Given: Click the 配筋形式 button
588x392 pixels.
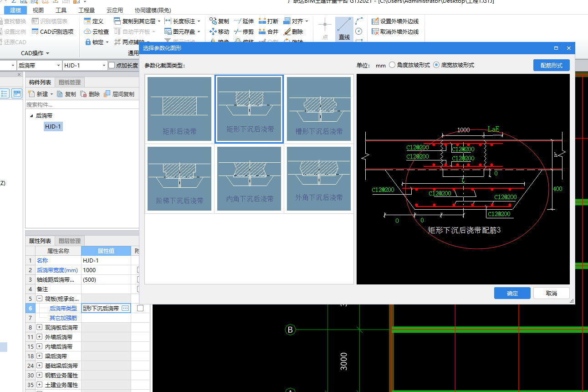Looking at the screenshot, I should 552,65.
